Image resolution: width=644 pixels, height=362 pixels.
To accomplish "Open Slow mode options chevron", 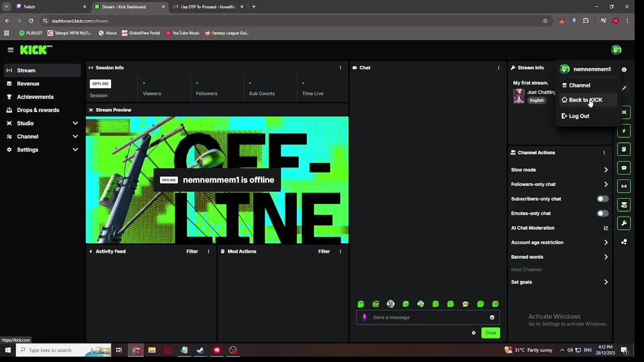I will coord(606,170).
